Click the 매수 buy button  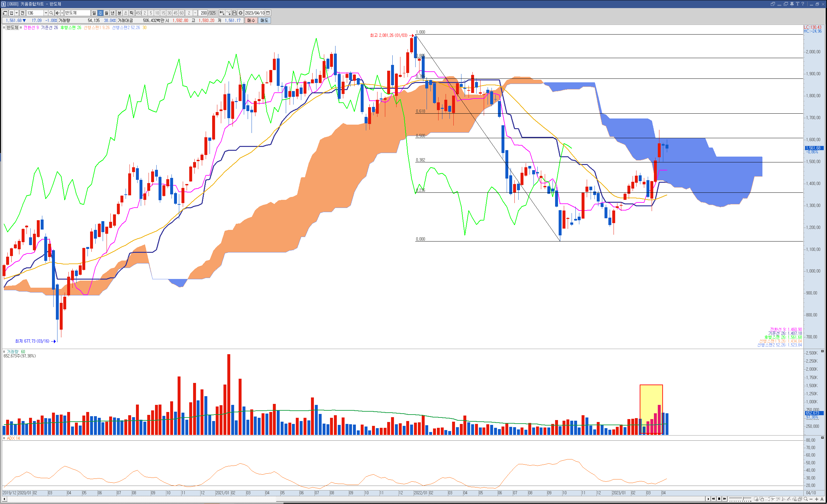click(251, 20)
